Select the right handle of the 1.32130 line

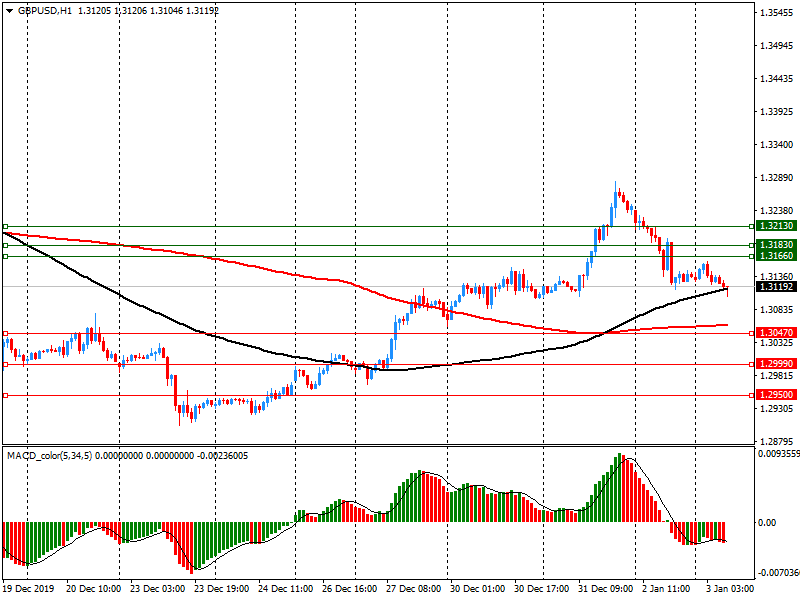751,226
